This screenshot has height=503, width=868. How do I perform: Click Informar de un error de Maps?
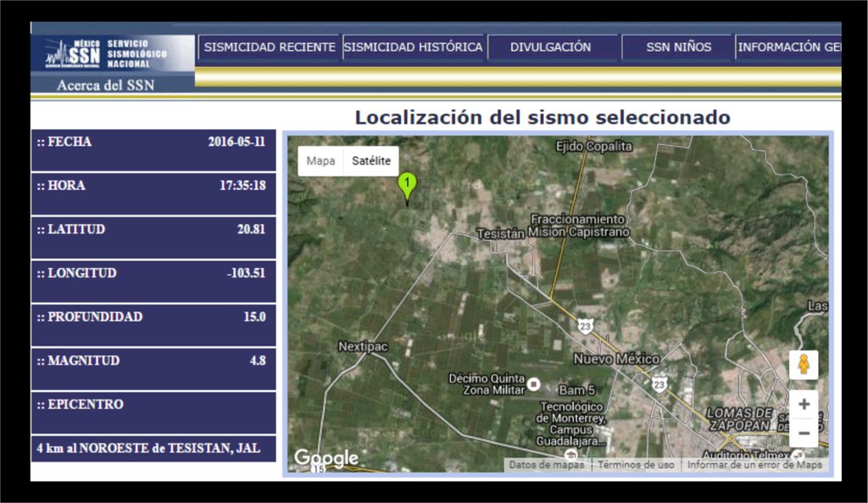point(754,465)
